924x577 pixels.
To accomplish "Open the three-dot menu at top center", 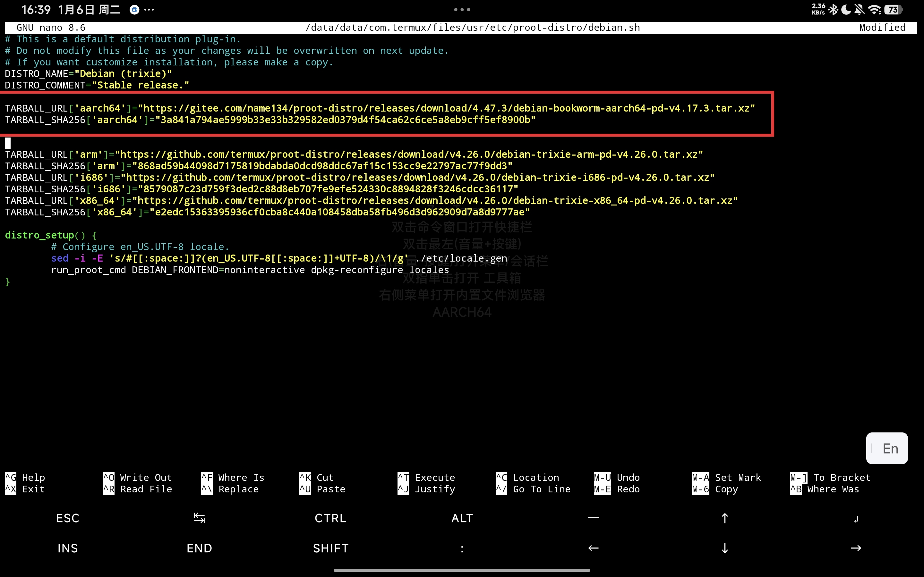I will click(x=462, y=10).
